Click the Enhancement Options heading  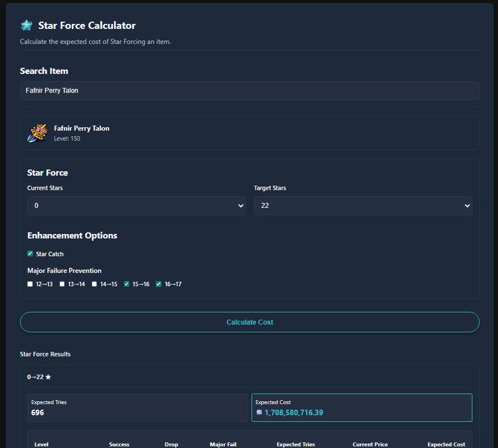[72, 236]
